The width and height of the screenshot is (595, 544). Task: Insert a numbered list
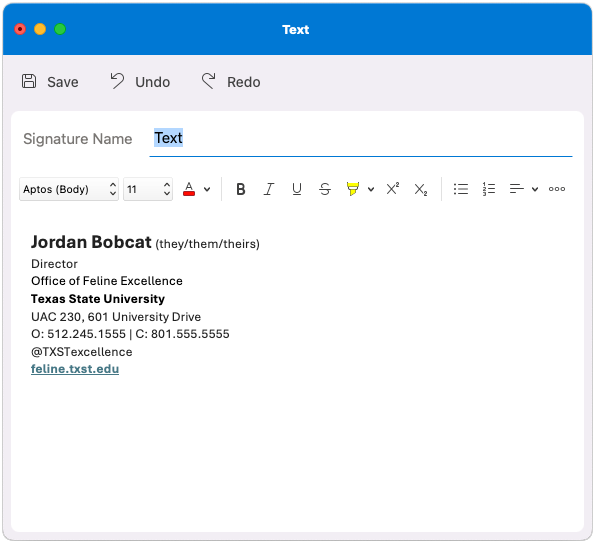[489, 189]
